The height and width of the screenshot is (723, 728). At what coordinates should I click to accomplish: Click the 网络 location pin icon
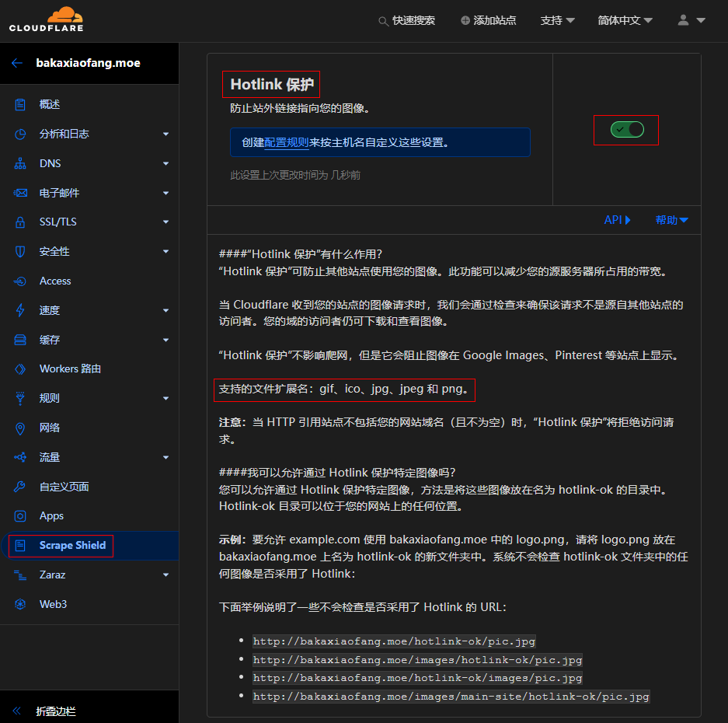coord(21,428)
